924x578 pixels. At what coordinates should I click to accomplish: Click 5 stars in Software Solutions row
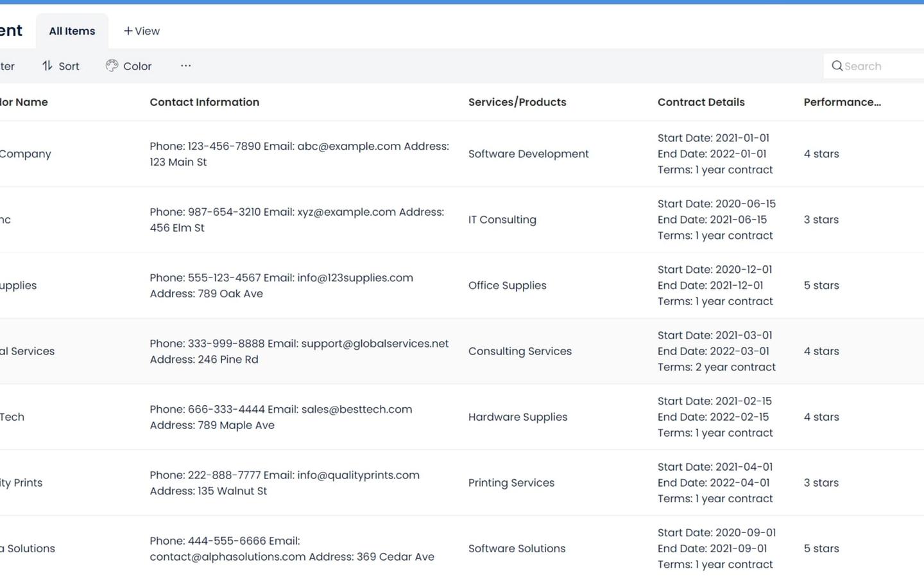(821, 548)
